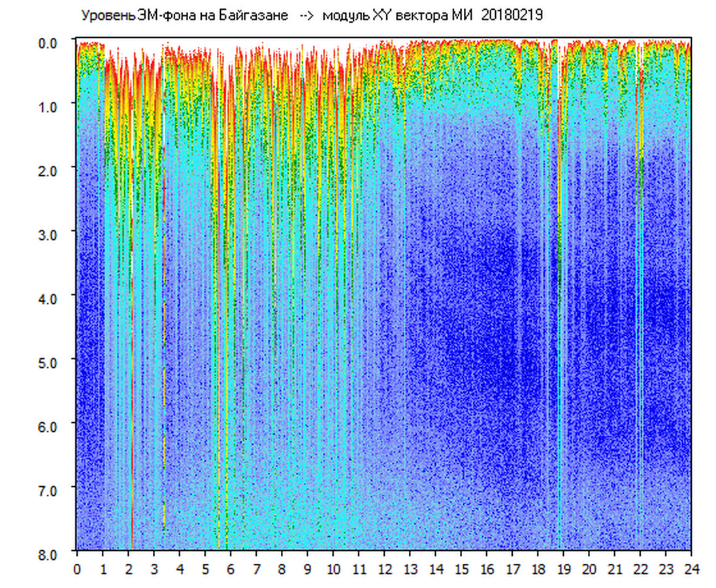Click the x-axis tick label 9
The image size is (716, 588).
point(308,569)
